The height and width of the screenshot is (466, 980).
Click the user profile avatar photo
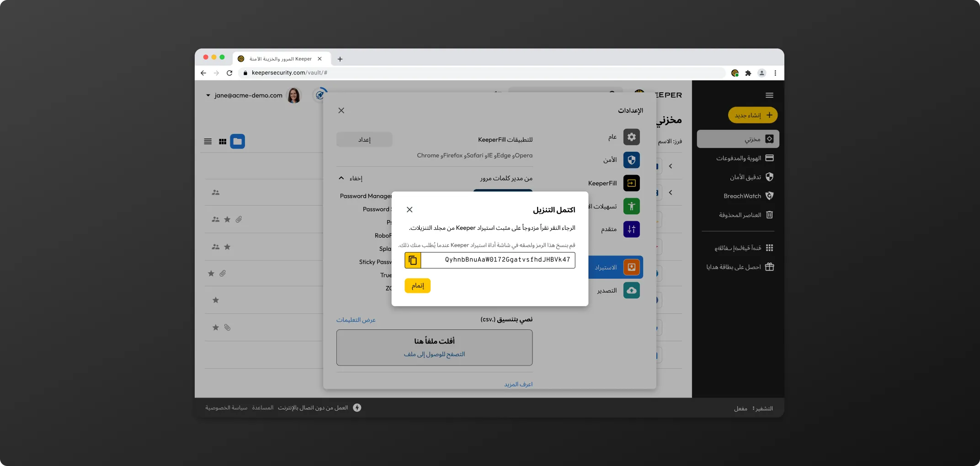tap(294, 95)
